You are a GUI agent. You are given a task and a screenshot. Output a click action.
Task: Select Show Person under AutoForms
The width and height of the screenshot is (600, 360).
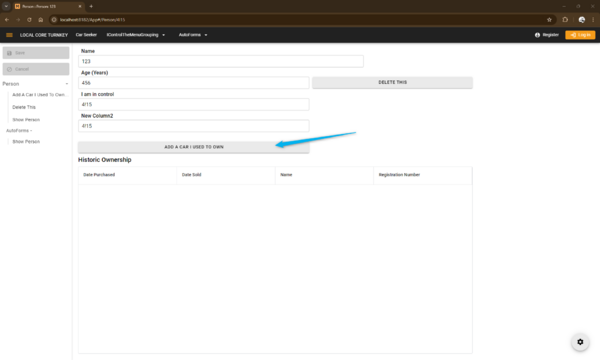pyautogui.click(x=26, y=142)
